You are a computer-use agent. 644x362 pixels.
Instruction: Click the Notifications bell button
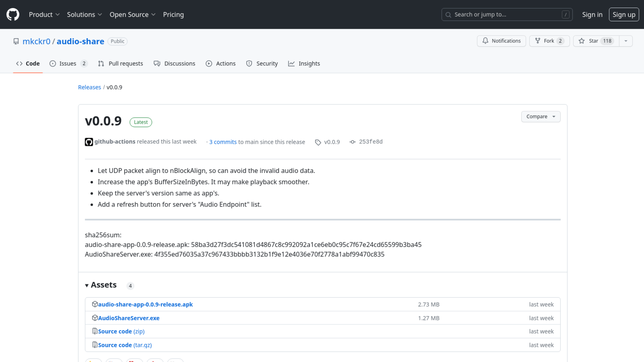[501, 41]
